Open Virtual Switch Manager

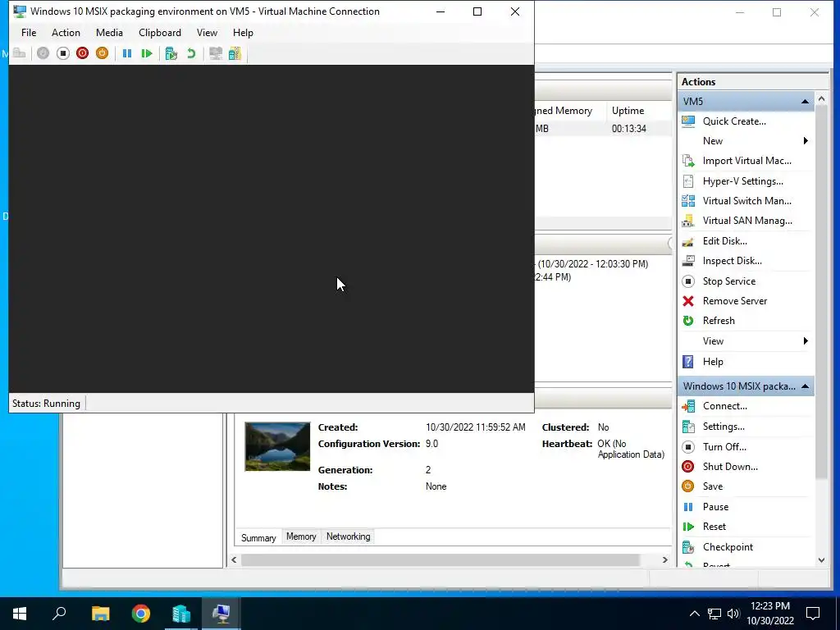coord(746,201)
